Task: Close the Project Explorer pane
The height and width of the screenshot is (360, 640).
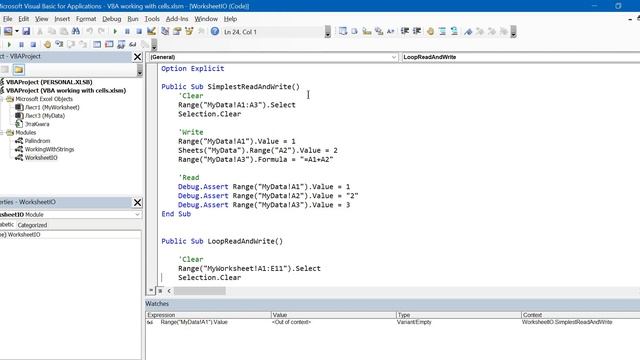Action: click(138, 57)
